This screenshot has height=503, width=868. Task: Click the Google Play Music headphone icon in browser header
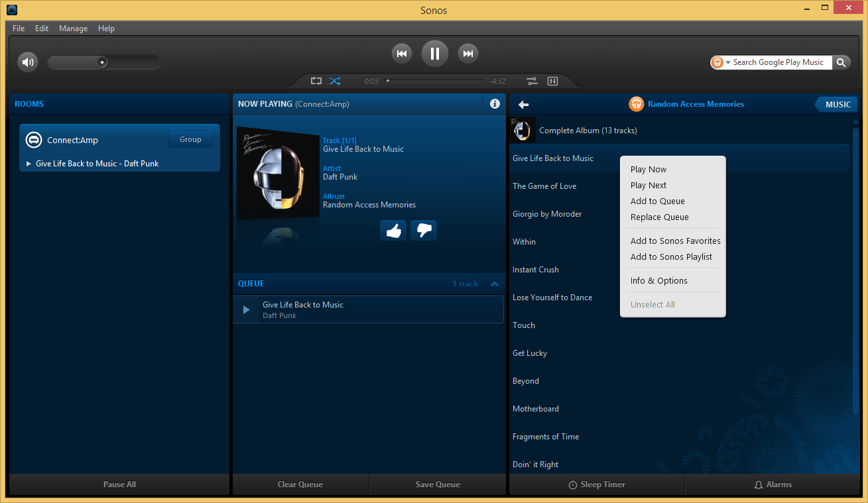click(636, 104)
